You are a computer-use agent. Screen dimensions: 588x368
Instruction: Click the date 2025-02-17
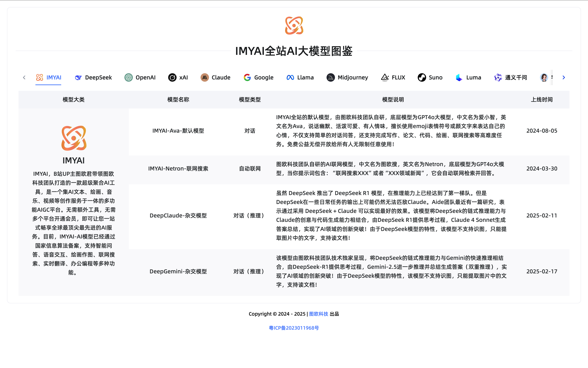tap(542, 271)
